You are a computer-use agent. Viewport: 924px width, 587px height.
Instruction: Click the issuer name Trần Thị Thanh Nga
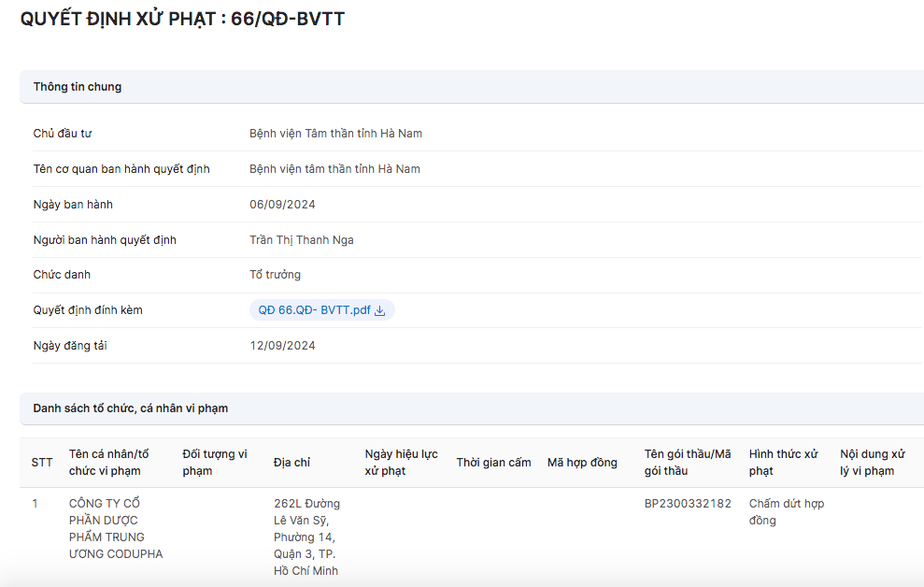click(x=302, y=240)
